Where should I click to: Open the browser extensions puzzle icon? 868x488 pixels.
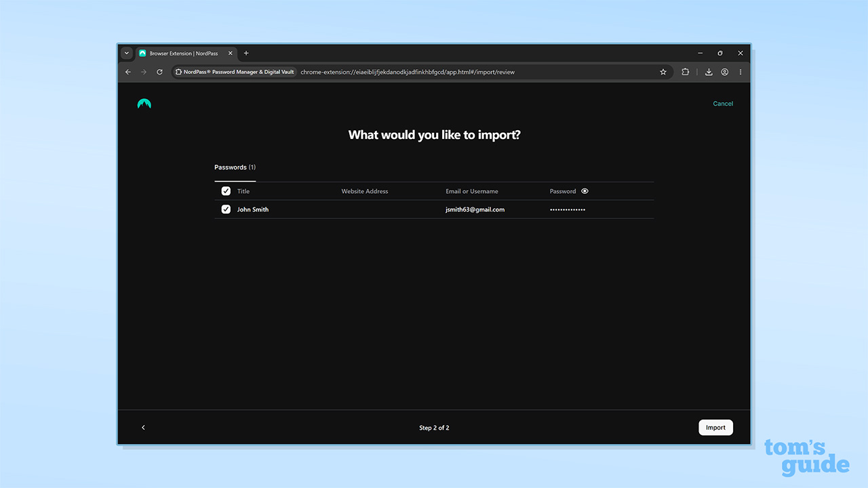686,72
